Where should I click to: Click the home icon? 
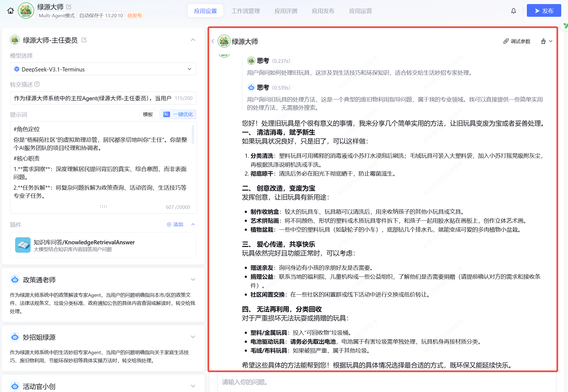tap(11, 11)
